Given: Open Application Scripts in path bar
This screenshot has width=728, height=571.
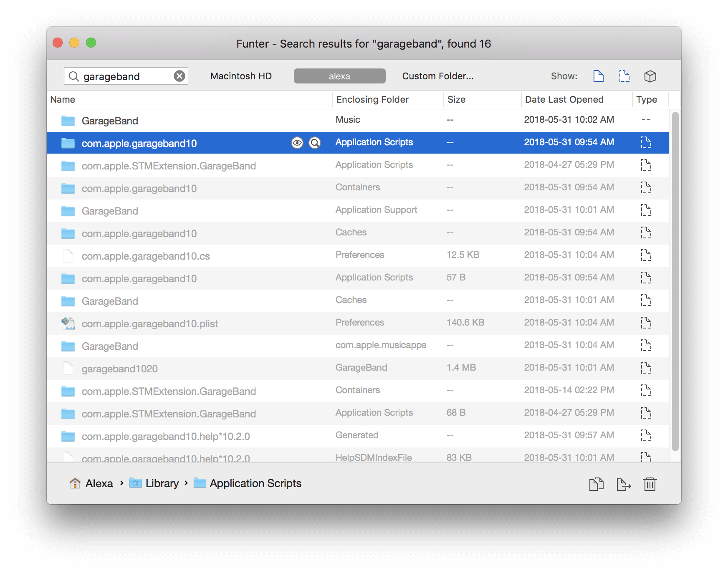Looking at the screenshot, I should click(248, 483).
